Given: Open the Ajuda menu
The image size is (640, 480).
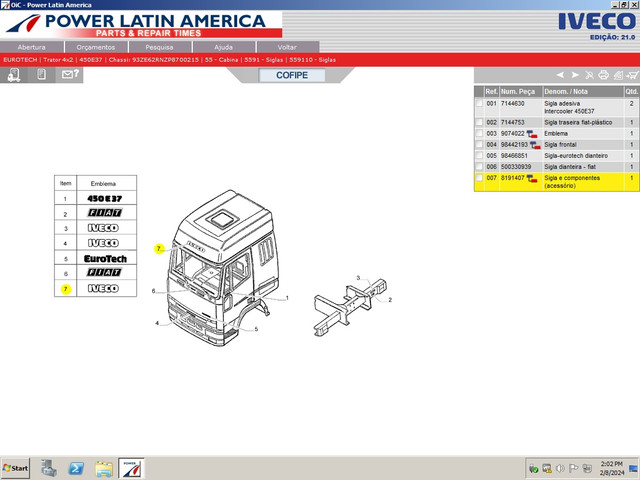Looking at the screenshot, I should 224,47.
